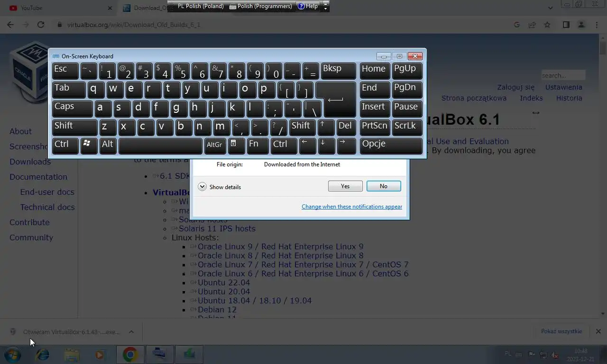Click the page vertical scrollbar
The image size is (607, 364).
603,175
